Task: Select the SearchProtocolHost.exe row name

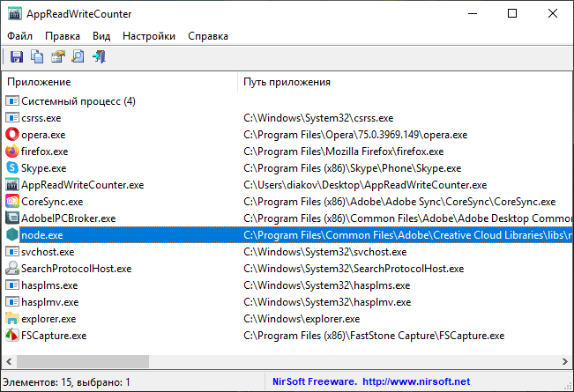Action: click(x=76, y=269)
